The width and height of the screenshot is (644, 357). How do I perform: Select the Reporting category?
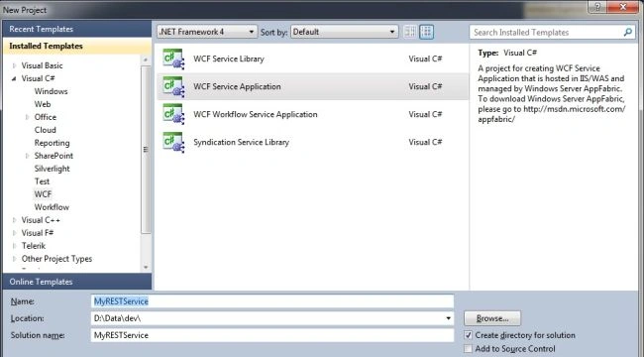click(53, 143)
